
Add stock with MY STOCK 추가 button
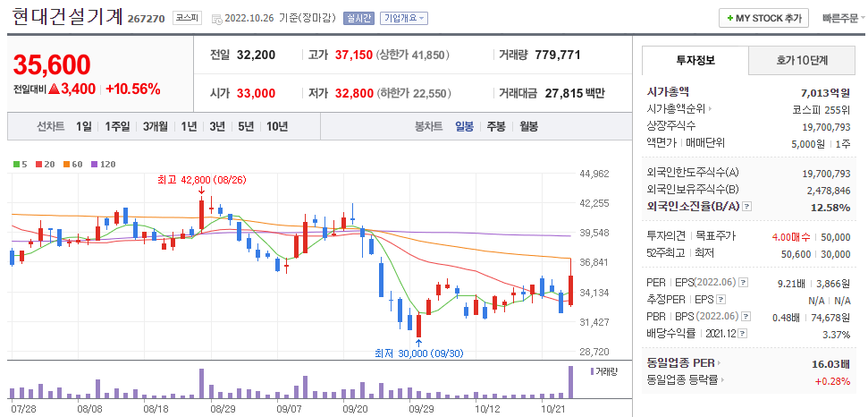click(x=763, y=18)
